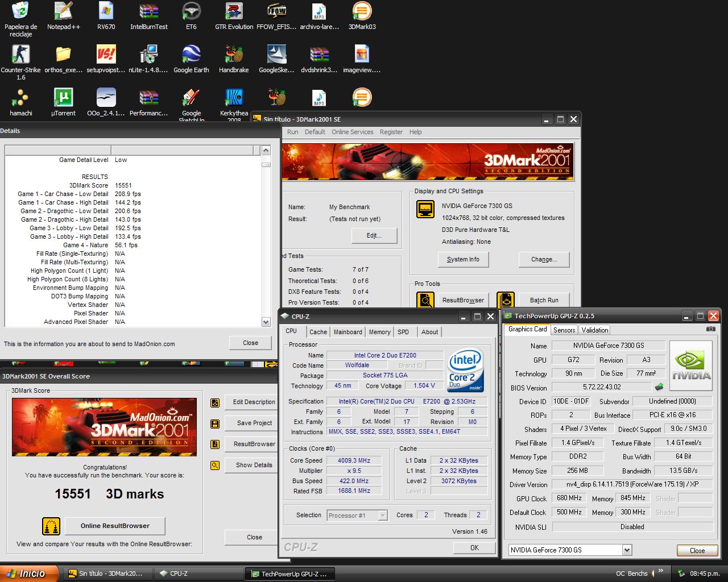The width and height of the screenshot is (728, 582).
Task: Open the Counter-Strike 1.6 desktop icon
Action: 21,62
